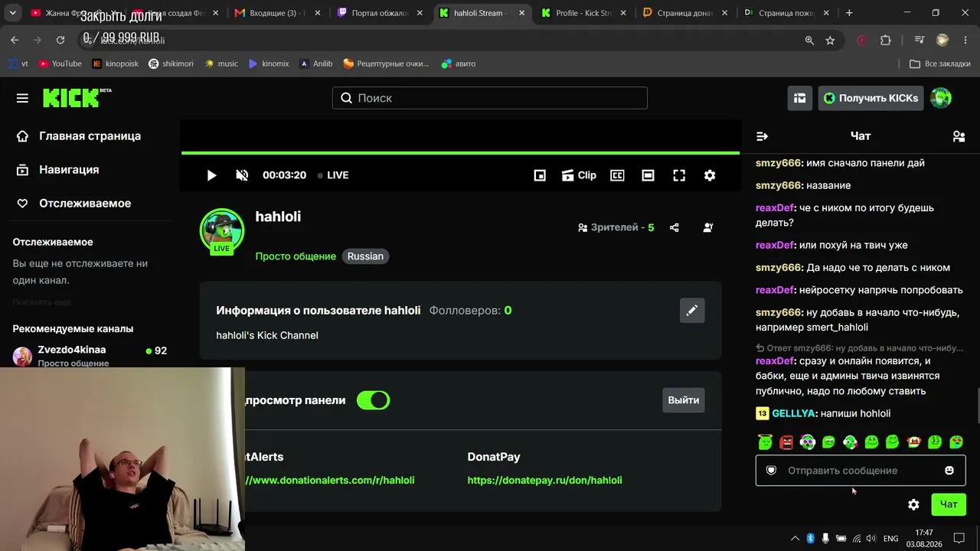Open the tab search dropdown arrow
The height and width of the screenshot is (551, 980).
(13, 13)
